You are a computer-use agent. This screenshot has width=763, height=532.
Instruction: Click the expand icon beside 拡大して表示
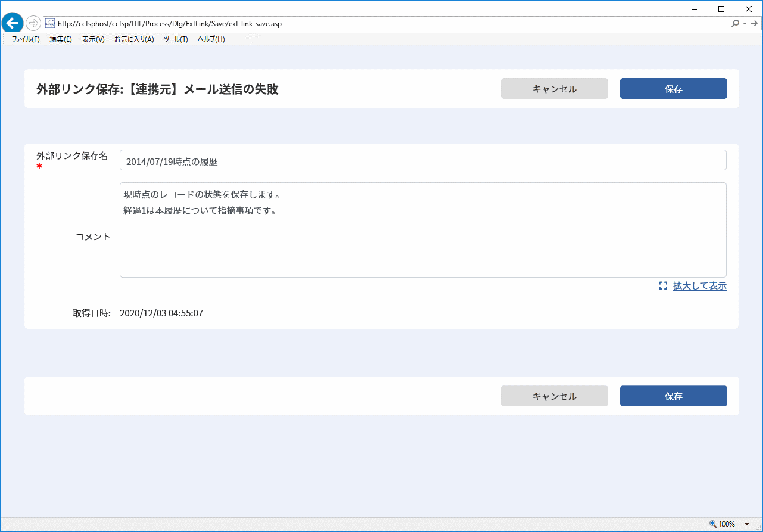point(663,286)
